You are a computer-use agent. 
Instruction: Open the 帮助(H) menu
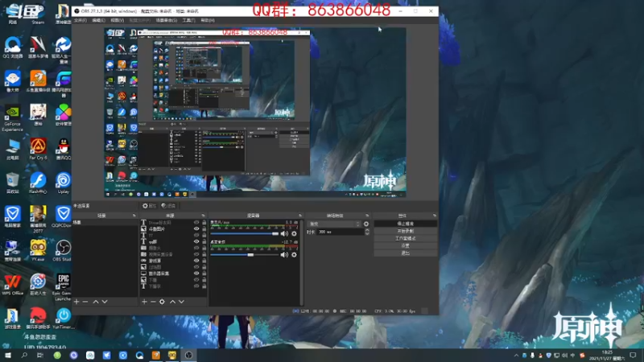click(x=208, y=20)
